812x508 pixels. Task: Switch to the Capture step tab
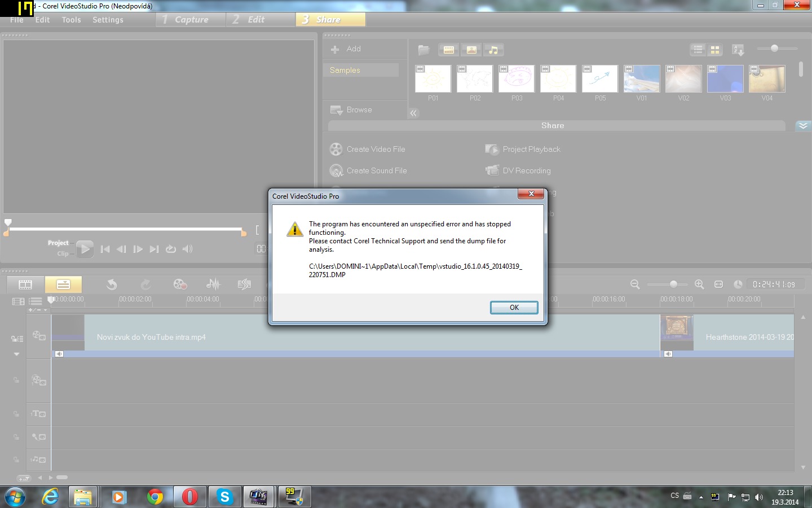191,19
